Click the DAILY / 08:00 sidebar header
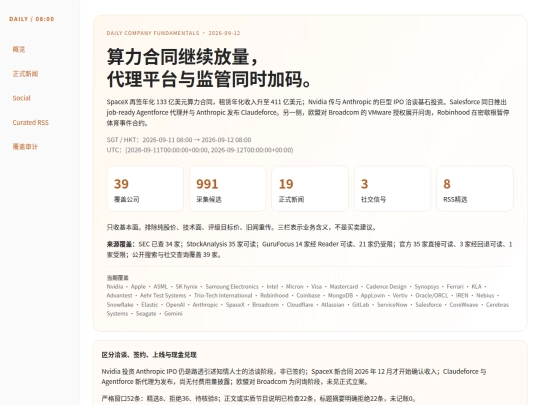540x405 pixels. click(x=32, y=19)
